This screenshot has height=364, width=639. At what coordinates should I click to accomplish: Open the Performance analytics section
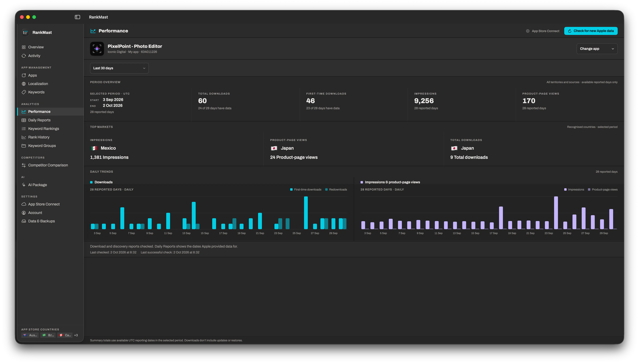(x=50, y=112)
